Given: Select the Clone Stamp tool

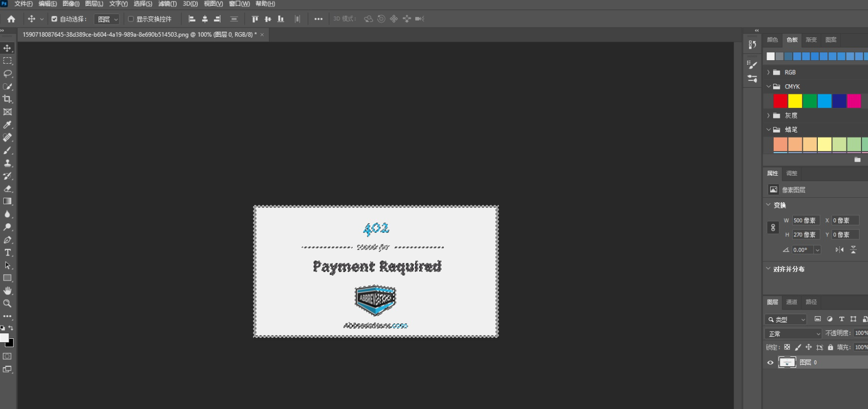Looking at the screenshot, I should tap(8, 163).
